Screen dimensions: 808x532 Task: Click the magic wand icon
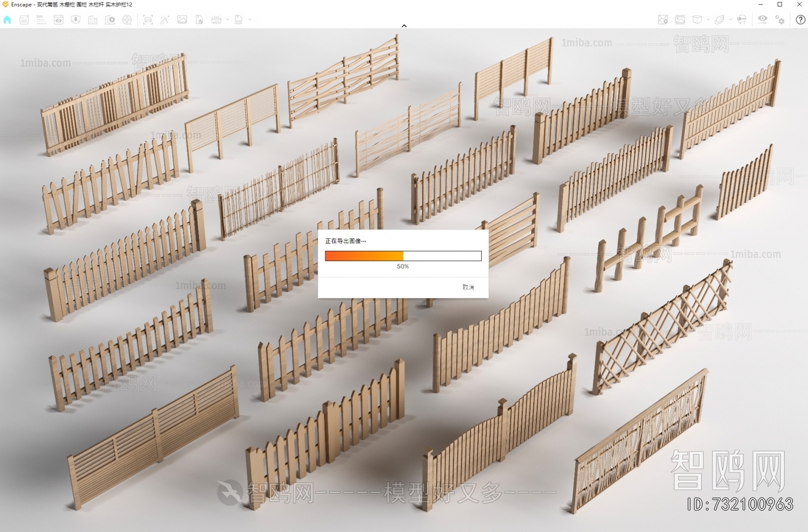[x=165, y=20]
